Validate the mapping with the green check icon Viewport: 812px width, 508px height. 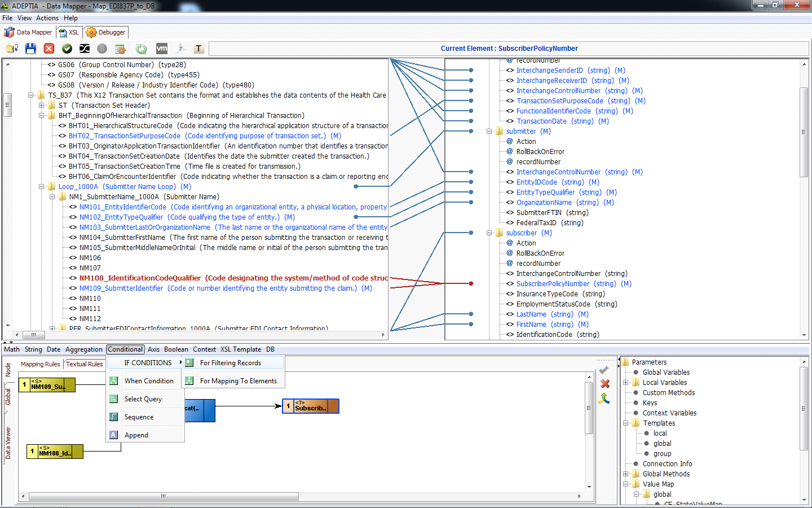pos(67,49)
